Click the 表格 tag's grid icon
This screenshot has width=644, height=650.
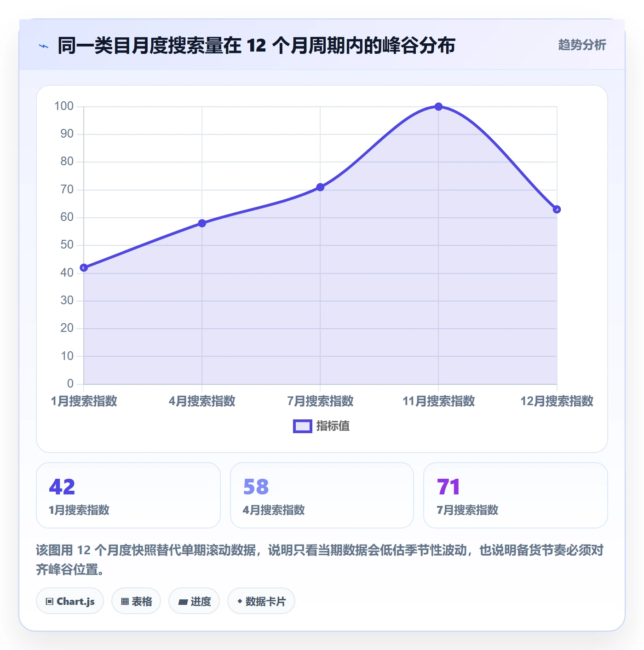pyautogui.click(x=125, y=602)
